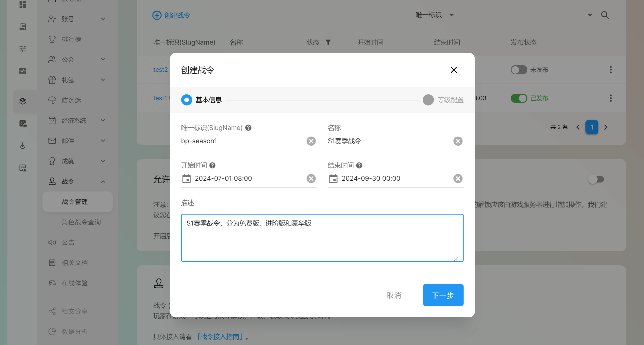644x345 pixels.
Task: Click the 状态 column filter icon
Action: point(328,42)
